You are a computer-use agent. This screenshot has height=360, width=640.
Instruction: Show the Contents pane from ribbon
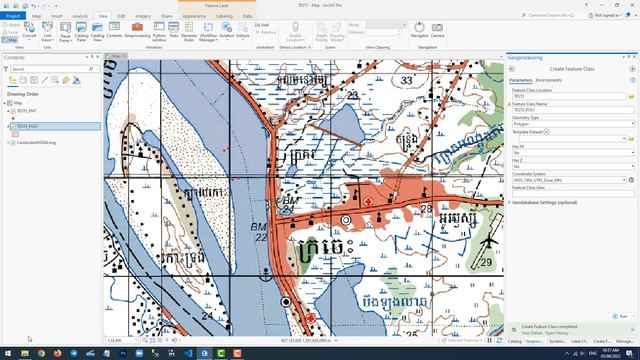pyautogui.click(x=114, y=30)
